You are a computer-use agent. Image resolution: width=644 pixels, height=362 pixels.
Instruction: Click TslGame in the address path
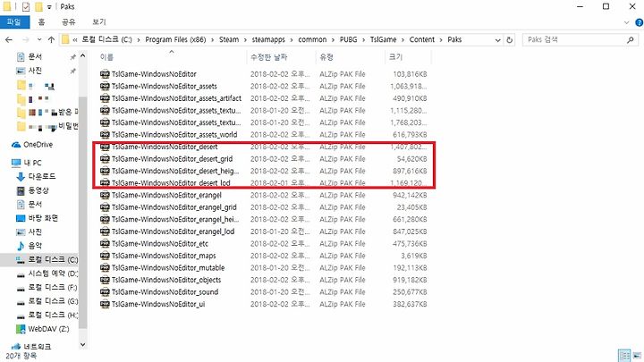pyautogui.click(x=383, y=40)
